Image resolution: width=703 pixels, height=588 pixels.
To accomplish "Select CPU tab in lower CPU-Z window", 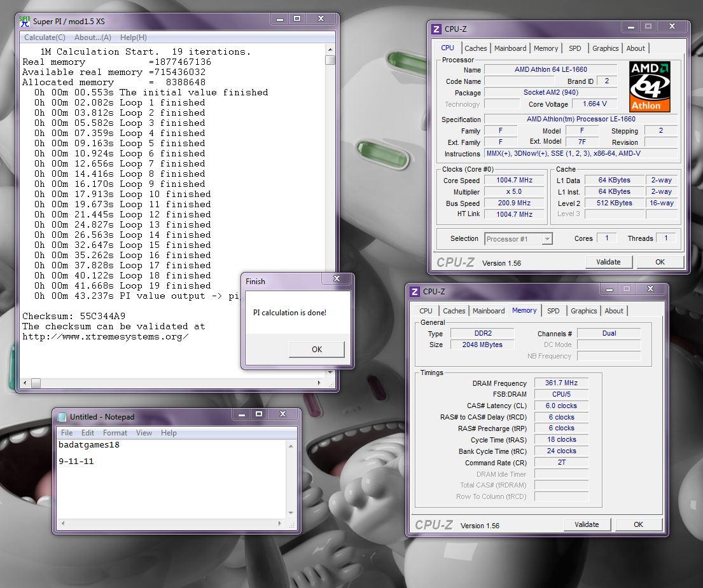I will [x=426, y=311].
